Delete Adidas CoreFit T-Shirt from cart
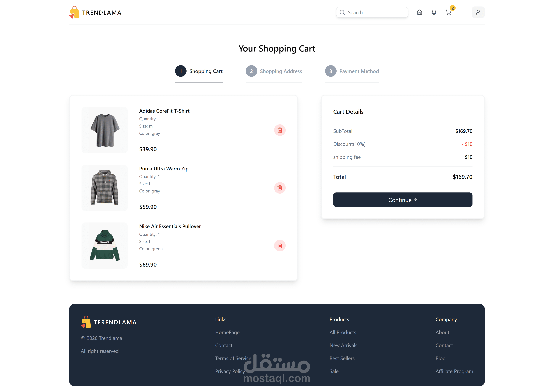The height and width of the screenshot is (392, 554). pos(280,130)
